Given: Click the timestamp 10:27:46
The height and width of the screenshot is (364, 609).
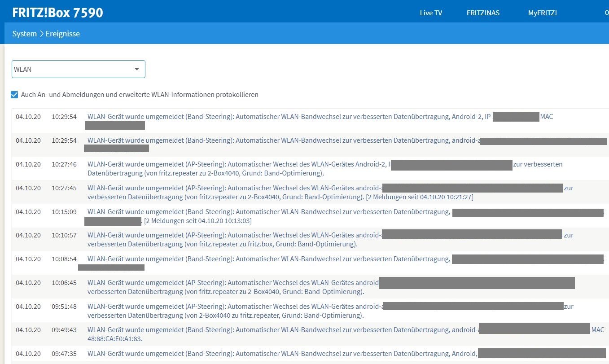Looking at the screenshot, I should 64,164.
